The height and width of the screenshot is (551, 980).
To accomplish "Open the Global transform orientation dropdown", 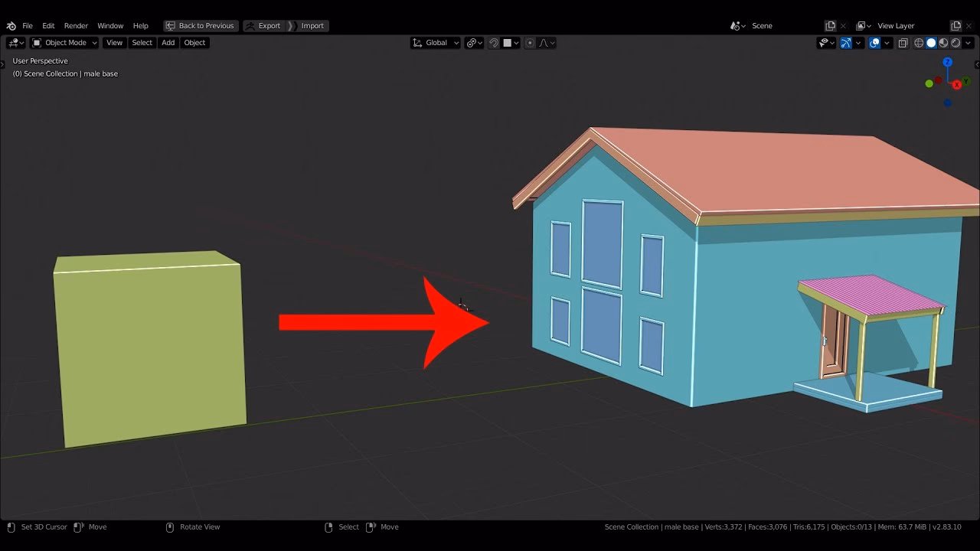I will (436, 43).
